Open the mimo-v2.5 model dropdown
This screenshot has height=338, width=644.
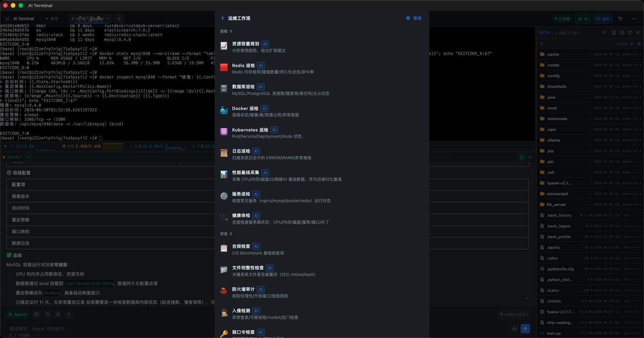coord(514,314)
